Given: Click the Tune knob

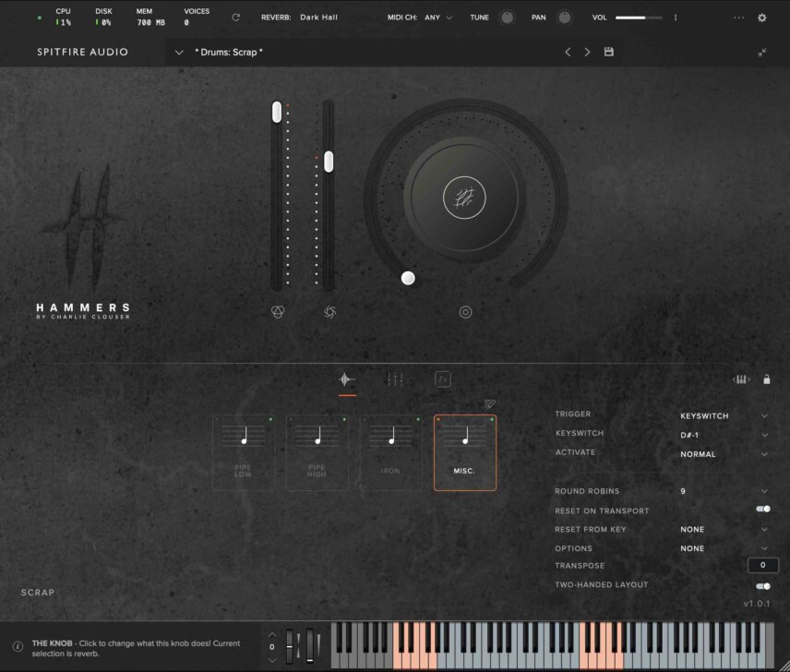Looking at the screenshot, I should point(507,18).
